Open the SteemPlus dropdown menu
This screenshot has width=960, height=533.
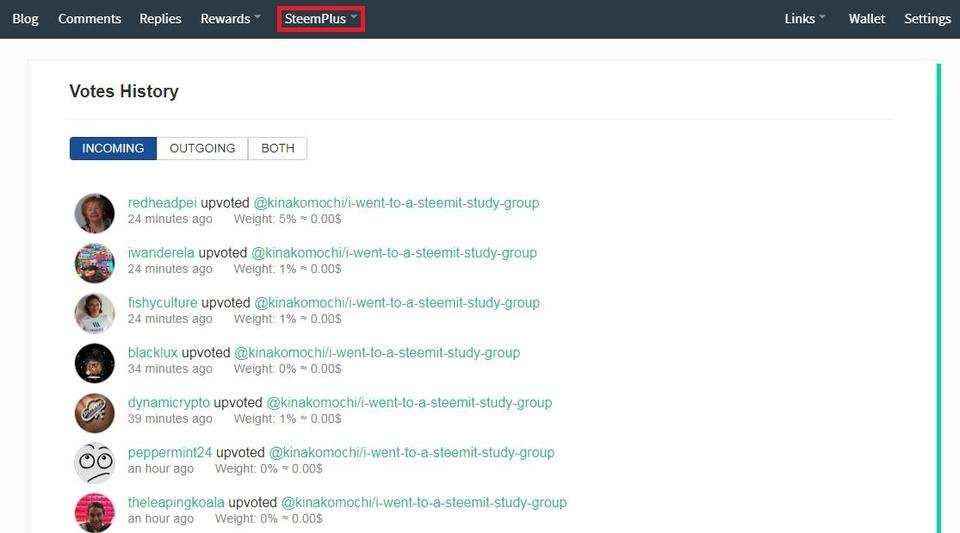(321, 19)
